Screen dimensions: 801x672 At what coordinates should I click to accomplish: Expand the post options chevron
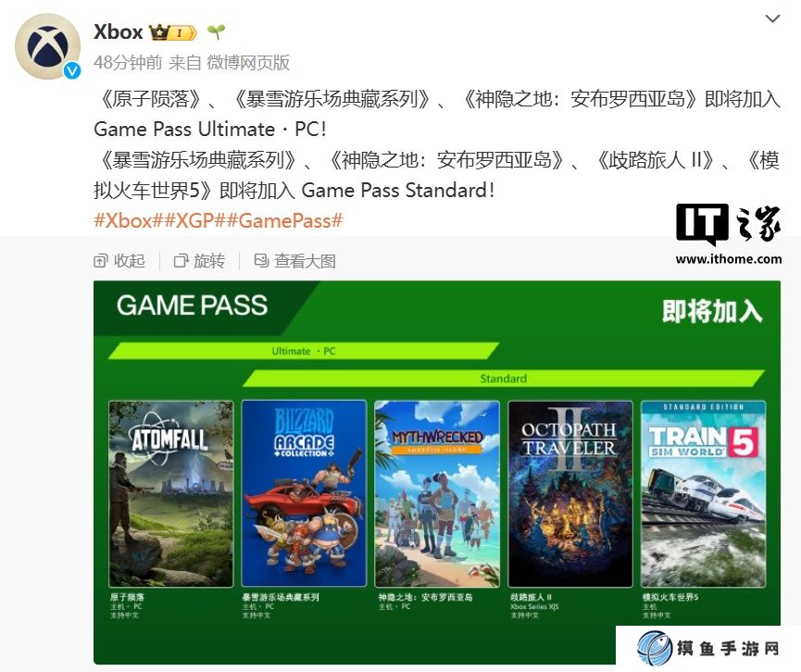(772, 19)
